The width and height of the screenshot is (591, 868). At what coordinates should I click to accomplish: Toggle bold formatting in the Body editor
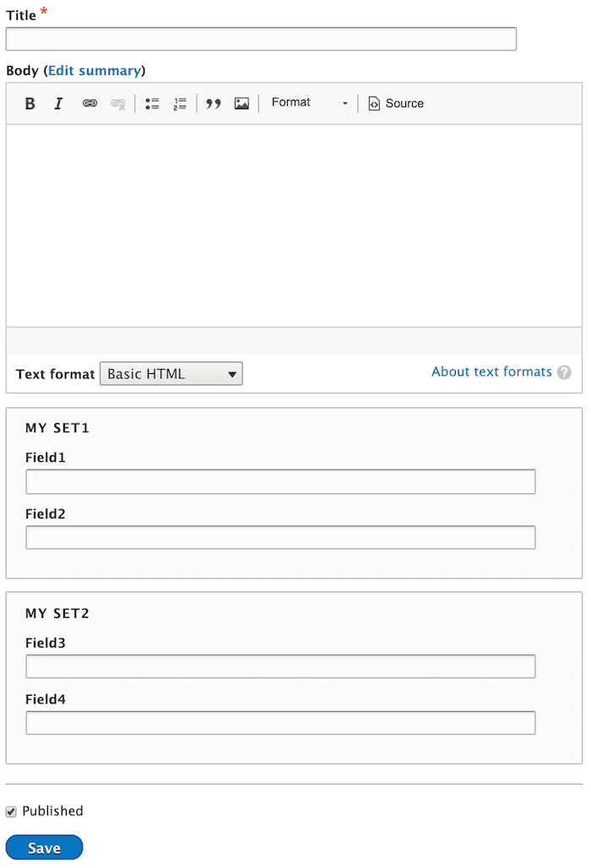[30, 103]
